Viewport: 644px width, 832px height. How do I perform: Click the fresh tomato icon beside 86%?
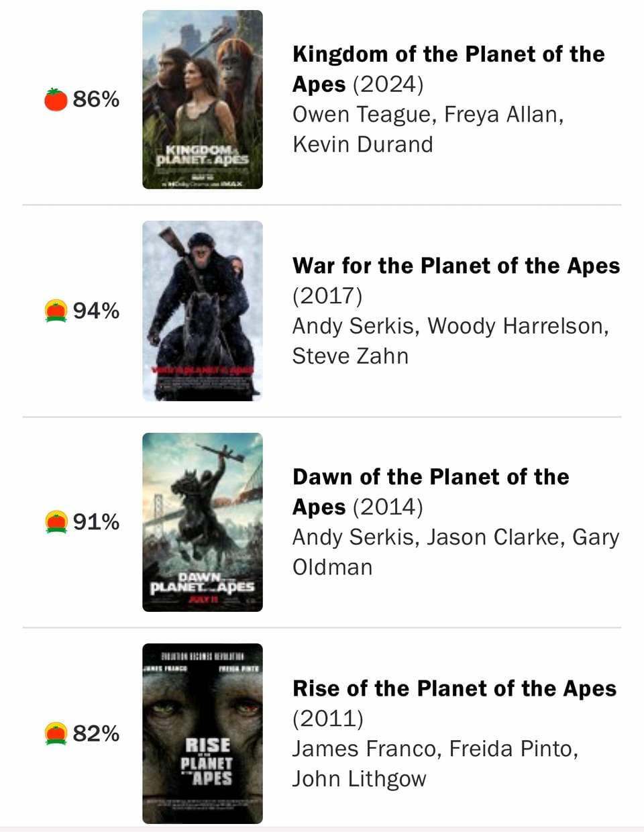point(56,99)
